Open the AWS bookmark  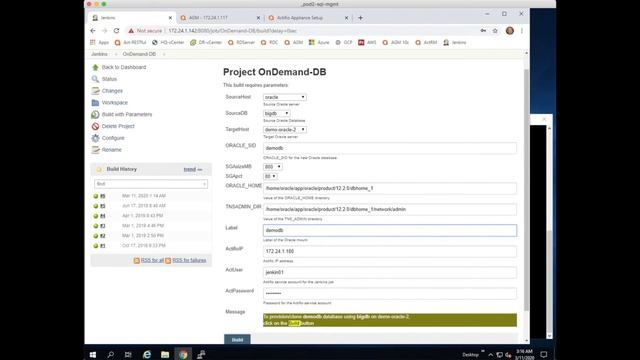[x=367, y=42]
